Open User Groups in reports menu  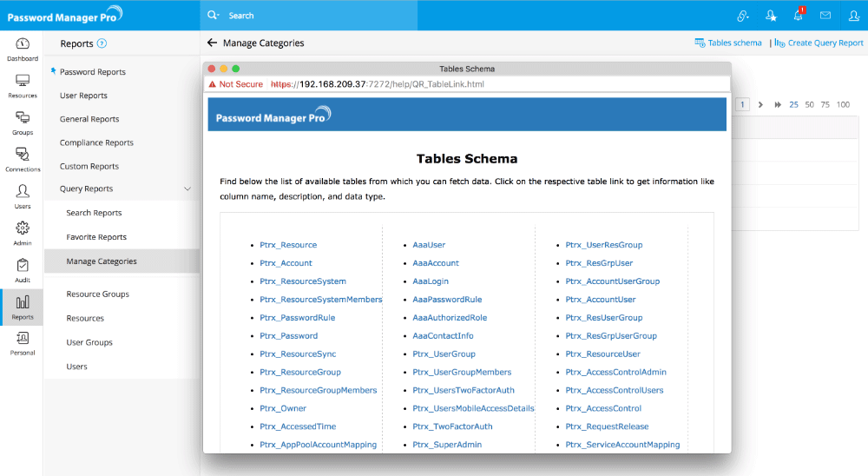[x=89, y=342]
